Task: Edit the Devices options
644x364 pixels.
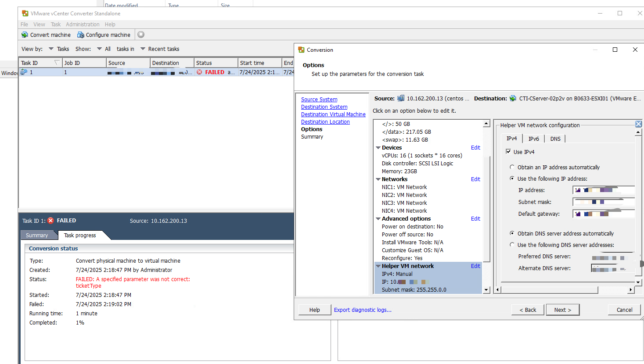Action: [475, 148]
